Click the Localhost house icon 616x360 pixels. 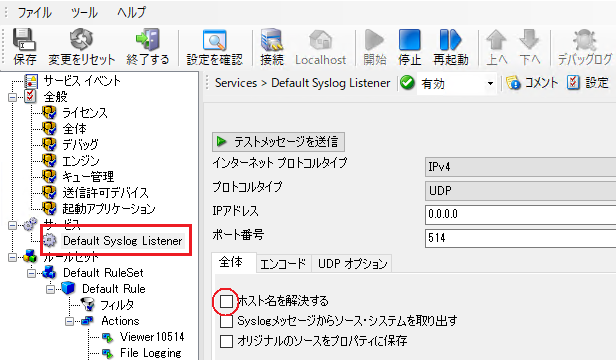pos(321,40)
